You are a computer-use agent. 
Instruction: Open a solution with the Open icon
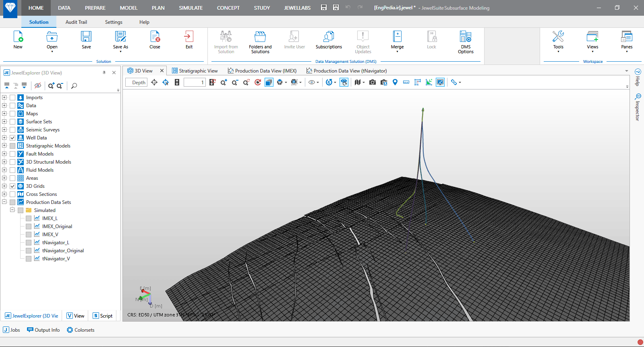point(52,37)
